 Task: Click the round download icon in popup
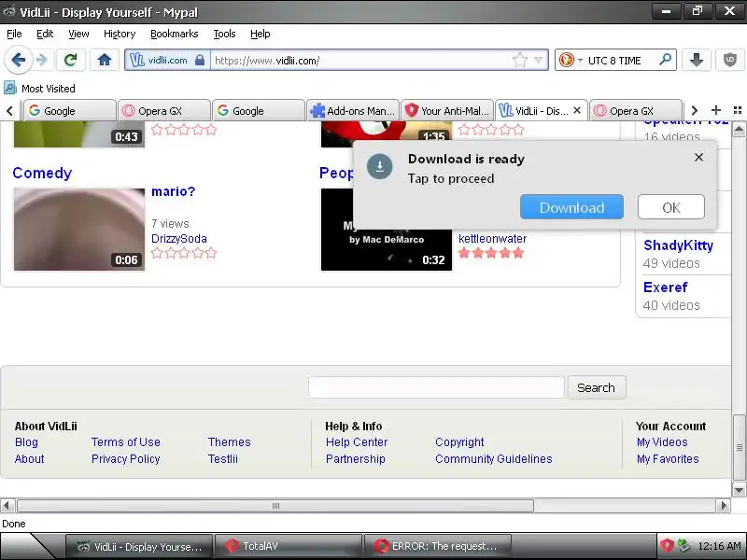click(380, 166)
